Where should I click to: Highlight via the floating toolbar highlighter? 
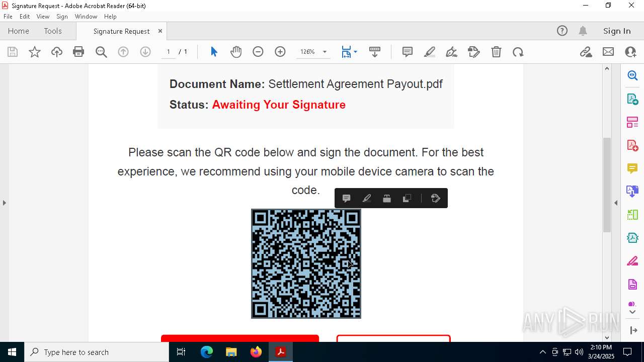pyautogui.click(x=367, y=198)
